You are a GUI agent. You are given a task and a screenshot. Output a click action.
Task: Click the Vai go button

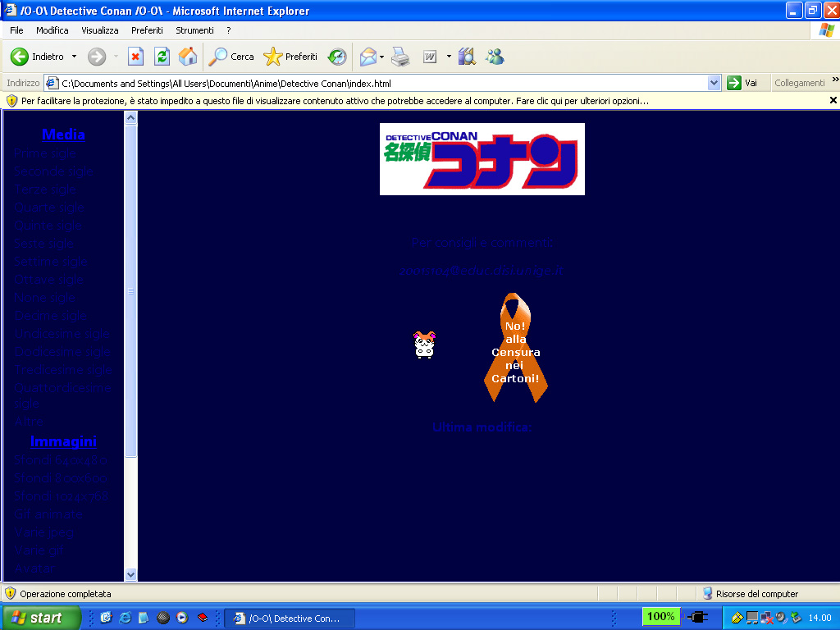(742, 83)
